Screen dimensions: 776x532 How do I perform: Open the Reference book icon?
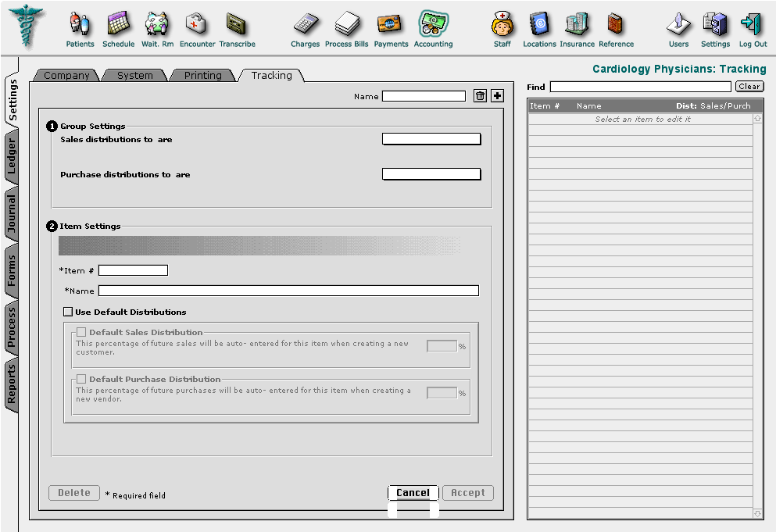tap(615, 24)
